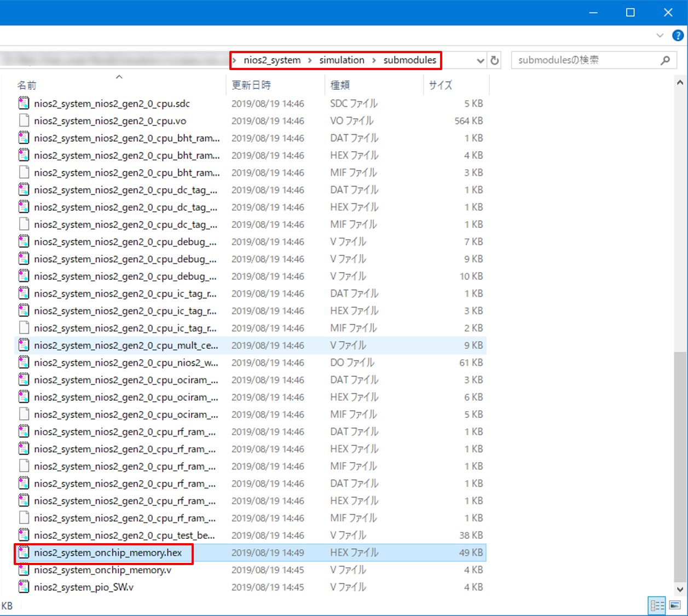
Task: Switch to details view layout icon
Action: (x=657, y=606)
